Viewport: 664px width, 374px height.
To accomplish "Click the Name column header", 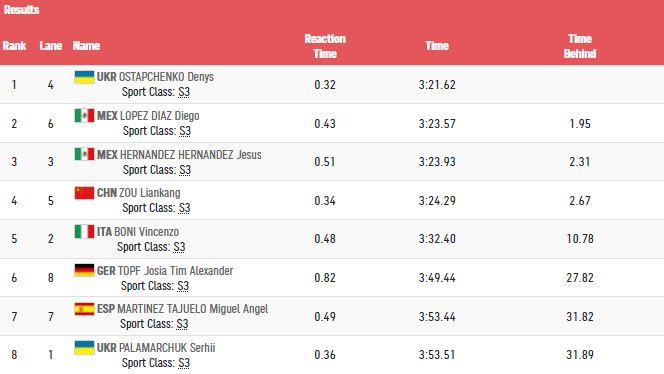I will coord(86,46).
